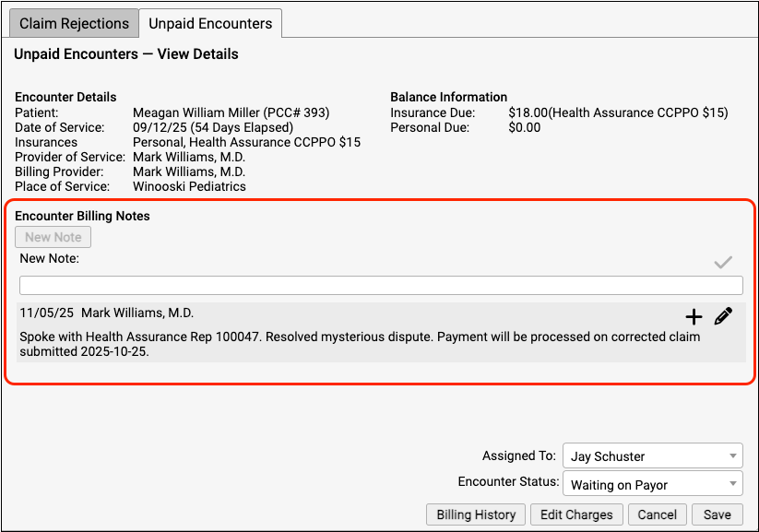Click Winooski Pediatrics place of service
Viewport: 759px width, 532px height.
[189, 186]
